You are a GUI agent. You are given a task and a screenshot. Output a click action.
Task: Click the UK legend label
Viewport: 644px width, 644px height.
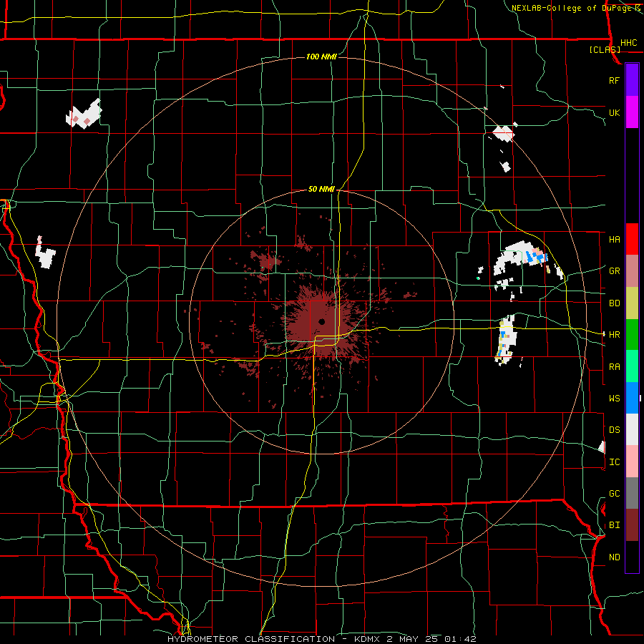pos(615,112)
